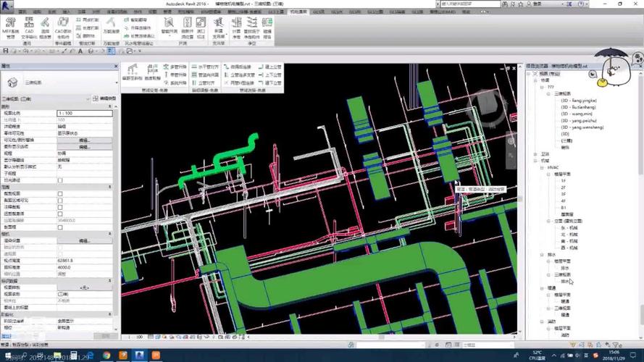Click the Revit application logo button
This screenshot has height=362, width=644.
pyautogui.click(x=8, y=5)
